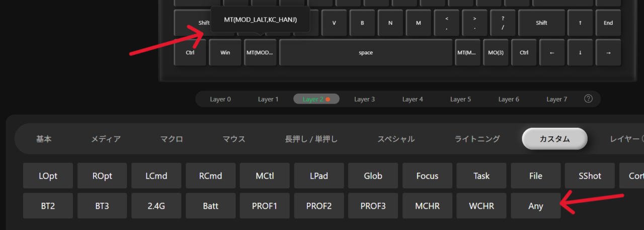Open the メディア keycode category
The image size is (644, 230).
106,139
